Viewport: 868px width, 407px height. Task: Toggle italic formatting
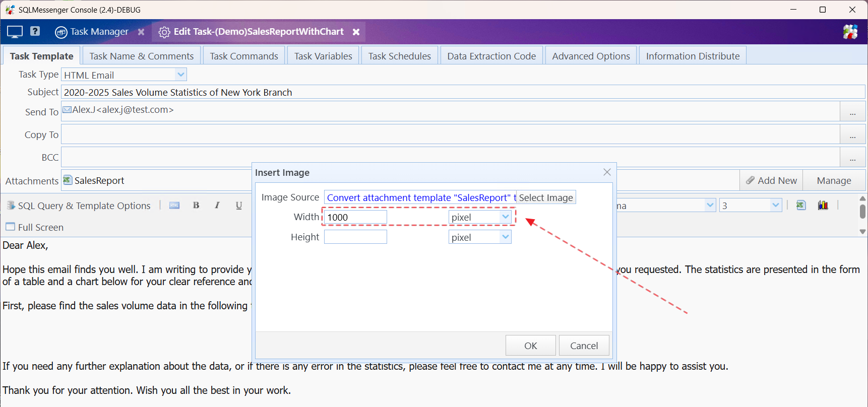[x=217, y=206]
